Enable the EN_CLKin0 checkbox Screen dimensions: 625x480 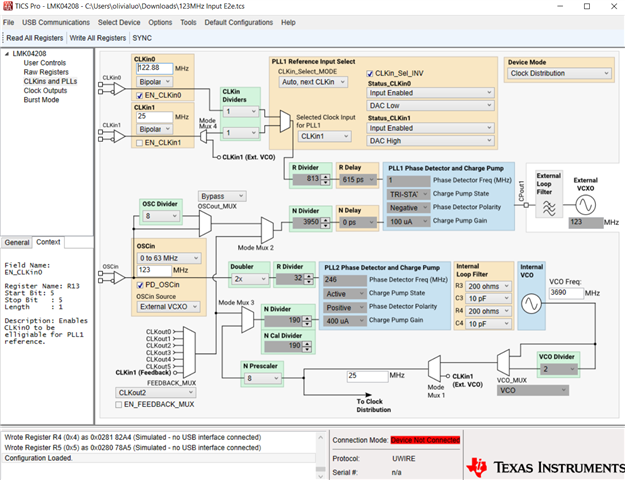[140, 95]
